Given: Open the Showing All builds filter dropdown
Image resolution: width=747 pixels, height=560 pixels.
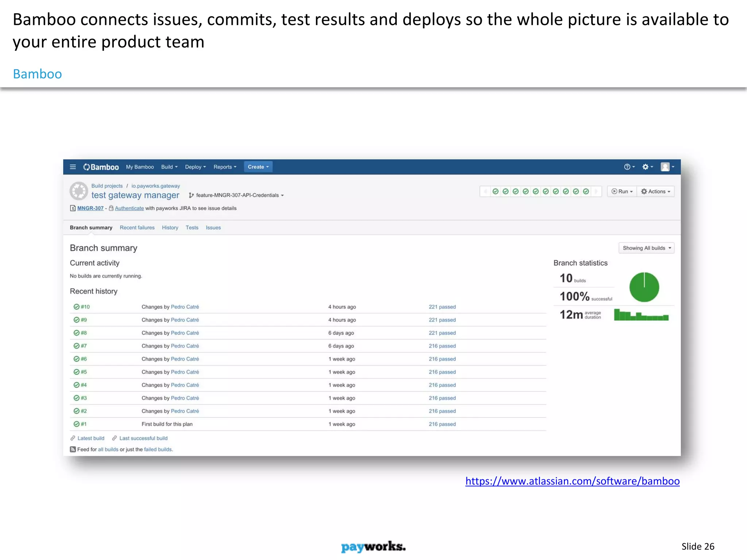Looking at the screenshot, I should coord(647,248).
